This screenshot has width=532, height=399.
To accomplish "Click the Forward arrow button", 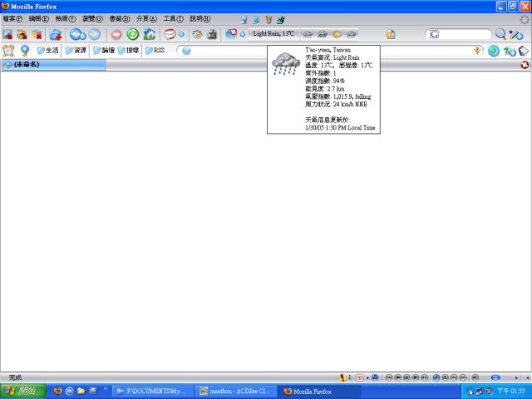I will point(95,34).
